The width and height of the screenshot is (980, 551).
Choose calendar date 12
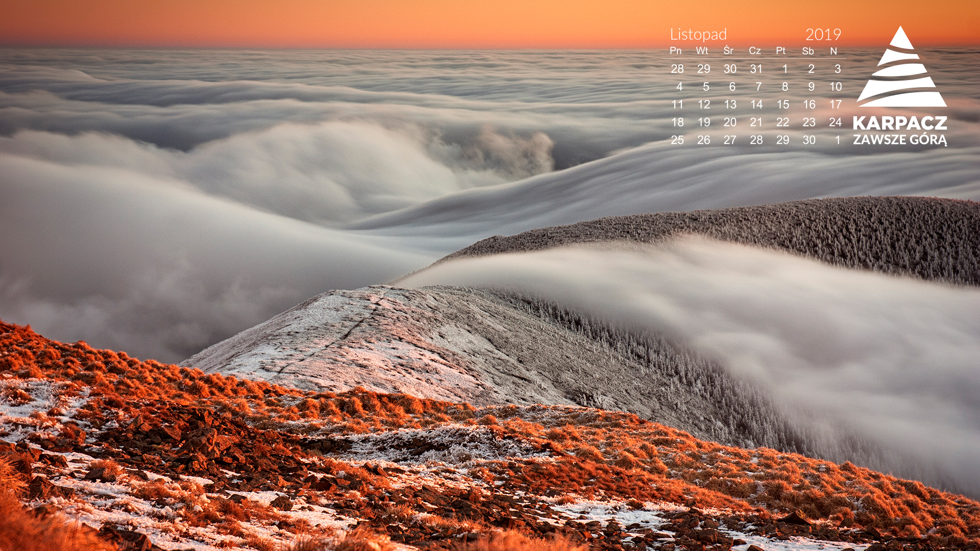click(704, 105)
